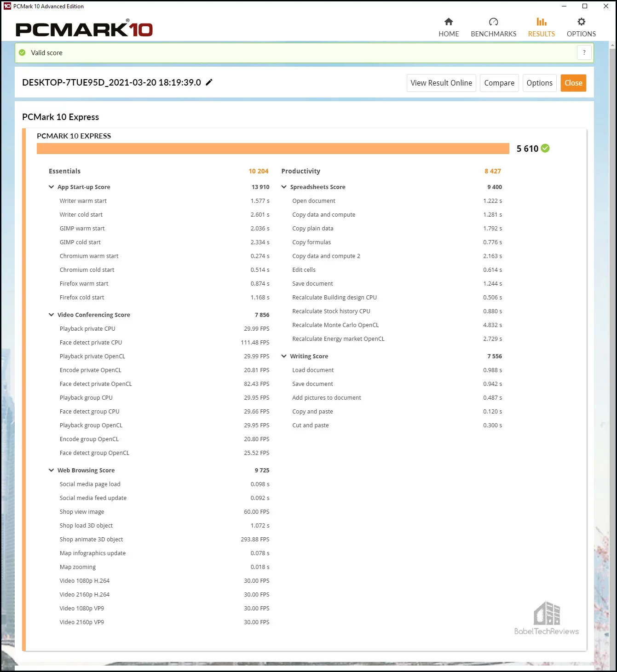Select the Productivity score 8 427
The height and width of the screenshot is (672, 617).
tap(493, 171)
